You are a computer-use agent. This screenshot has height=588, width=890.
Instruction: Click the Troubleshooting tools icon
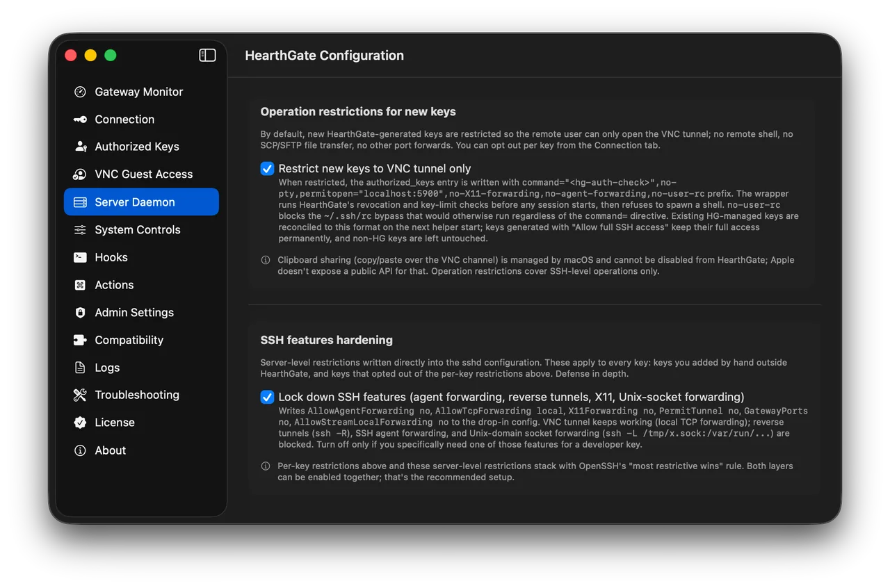click(x=80, y=395)
